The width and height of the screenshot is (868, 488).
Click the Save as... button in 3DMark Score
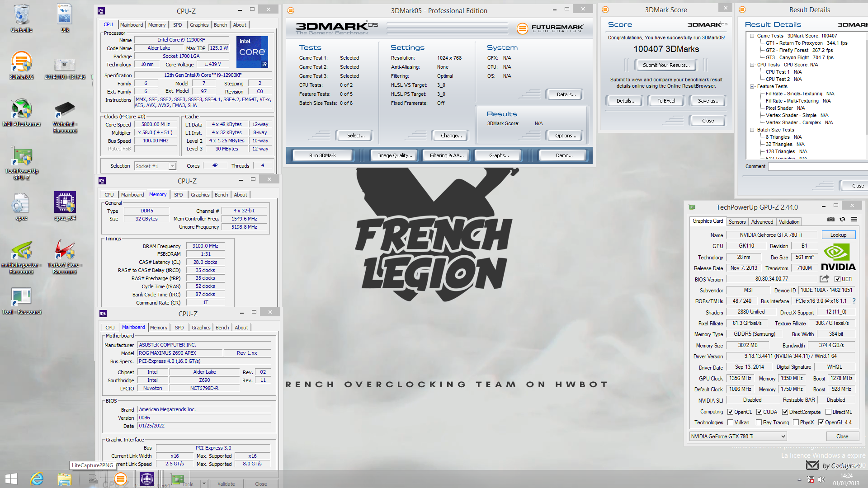tap(708, 101)
